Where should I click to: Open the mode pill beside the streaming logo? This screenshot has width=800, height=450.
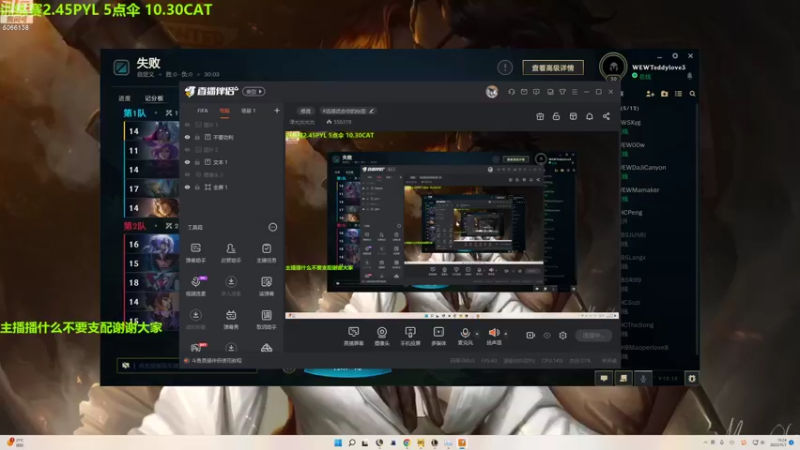[x=254, y=92]
